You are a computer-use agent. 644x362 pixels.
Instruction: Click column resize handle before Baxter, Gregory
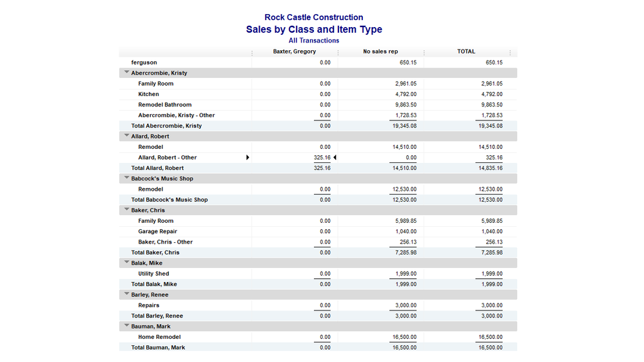pyautogui.click(x=251, y=53)
